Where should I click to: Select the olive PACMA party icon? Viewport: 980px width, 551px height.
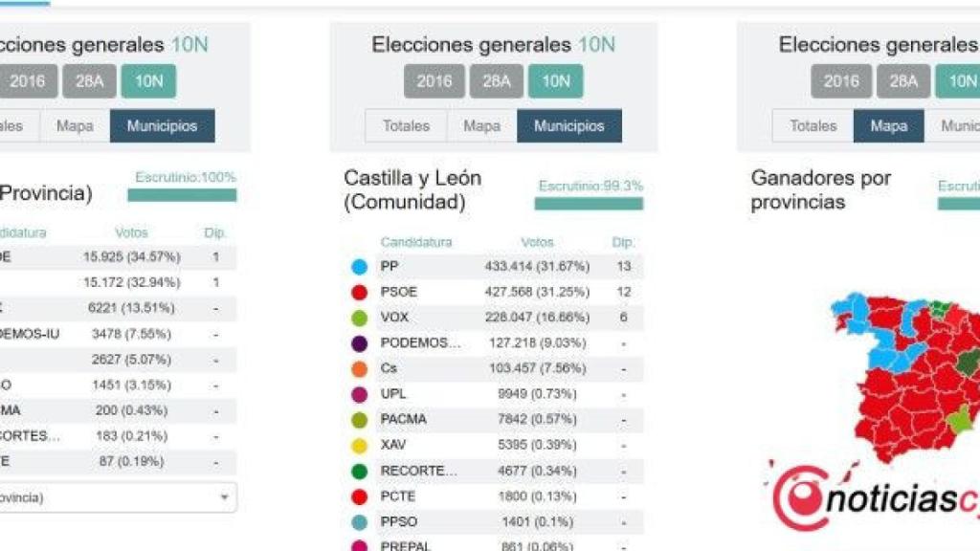[x=361, y=418]
